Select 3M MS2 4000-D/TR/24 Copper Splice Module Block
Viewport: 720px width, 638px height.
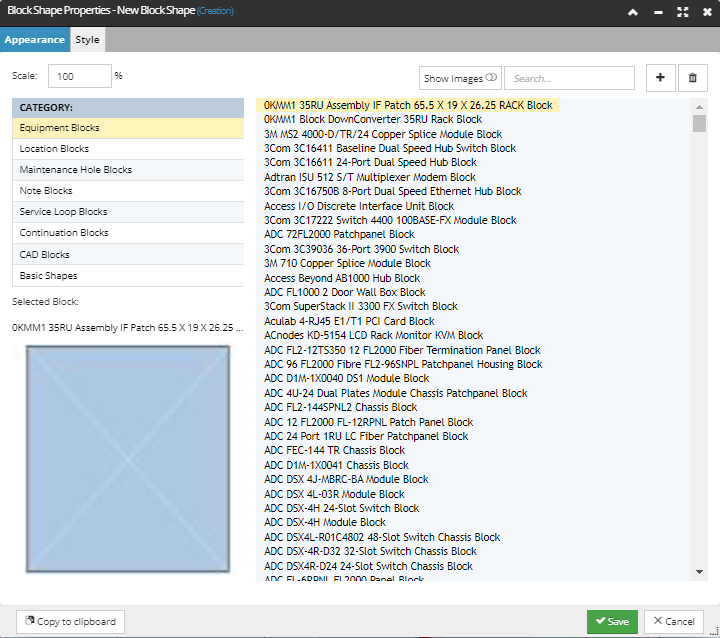tap(383, 134)
